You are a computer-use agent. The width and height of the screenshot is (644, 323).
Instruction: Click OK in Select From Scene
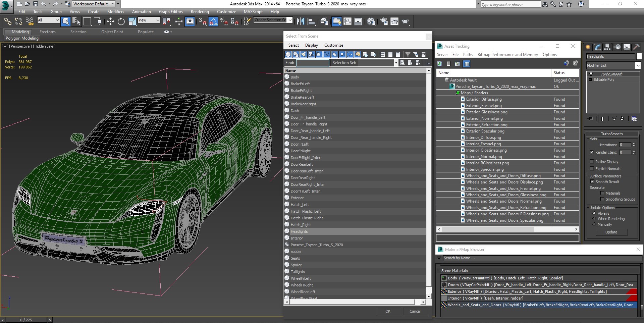pos(388,311)
